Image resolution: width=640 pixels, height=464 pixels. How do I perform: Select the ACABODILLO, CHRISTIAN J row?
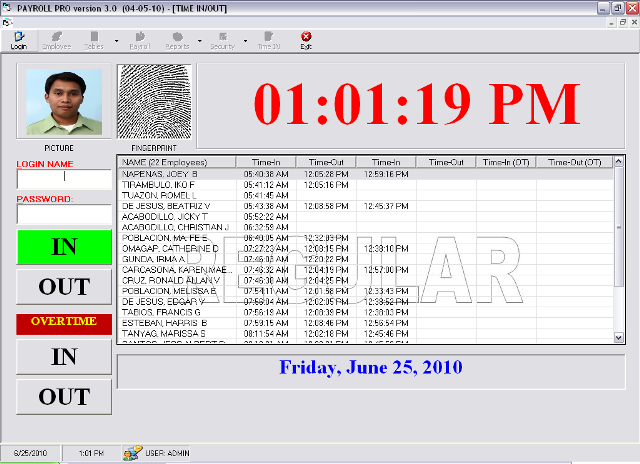[x=365, y=227]
